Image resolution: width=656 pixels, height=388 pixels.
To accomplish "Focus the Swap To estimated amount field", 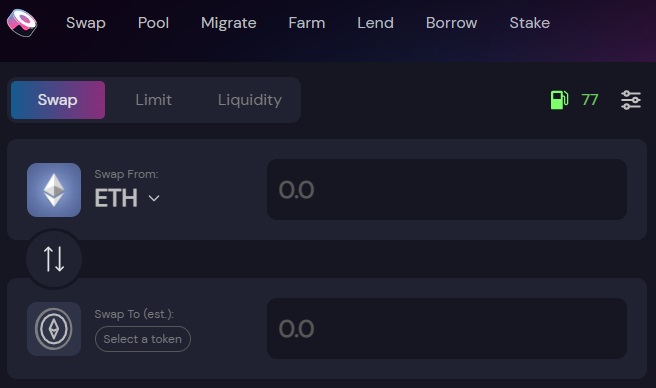I will 447,329.
